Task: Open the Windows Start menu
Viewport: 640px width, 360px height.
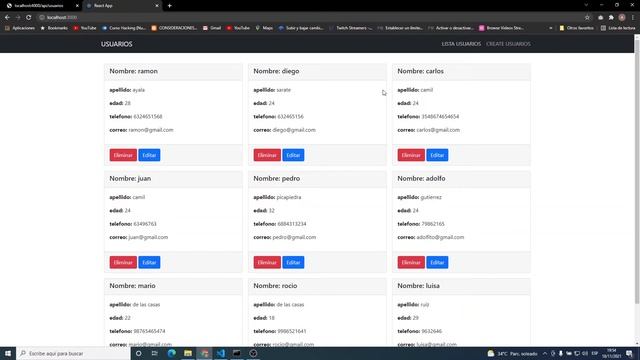Action: 8,353
